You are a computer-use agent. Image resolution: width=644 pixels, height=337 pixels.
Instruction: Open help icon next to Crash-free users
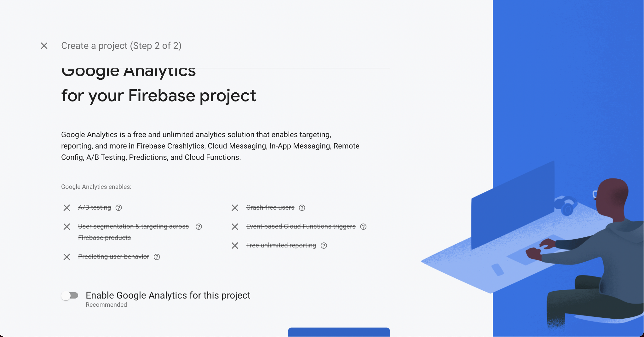pyautogui.click(x=302, y=208)
